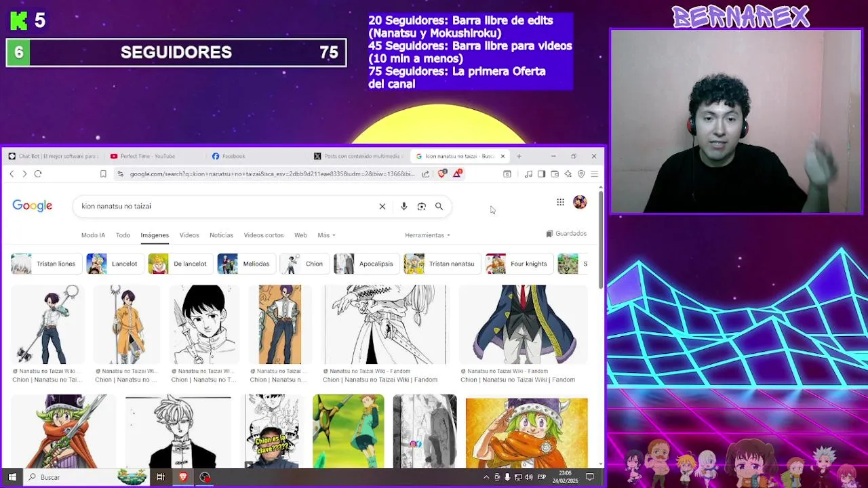Screen dimensions: 868x488
Task: Filter images by the De lancelot chip
Action: coord(180,264)
